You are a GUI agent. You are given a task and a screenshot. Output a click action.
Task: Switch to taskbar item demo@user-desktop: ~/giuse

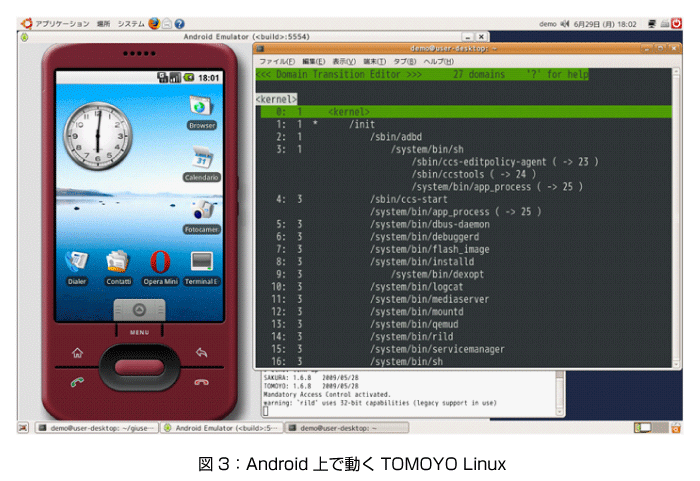pos(96,428)
